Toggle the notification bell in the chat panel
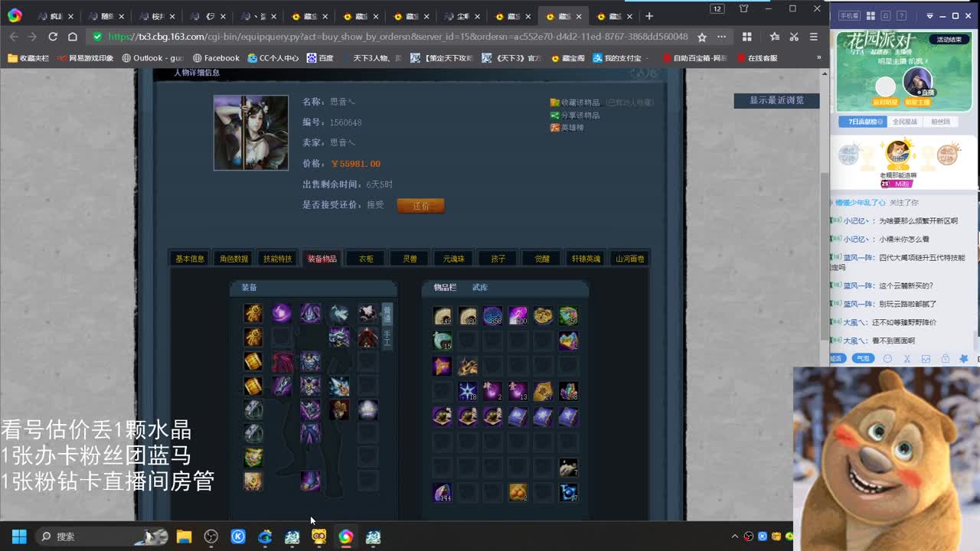This screenshot has width=980, height=551. (x=945, y=358)
